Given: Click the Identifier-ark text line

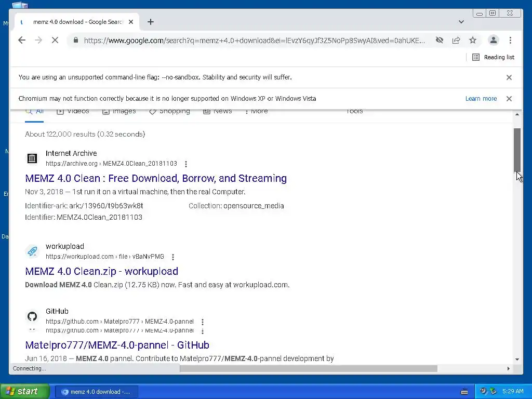Looking at the screenshot, I should [84, 206].
